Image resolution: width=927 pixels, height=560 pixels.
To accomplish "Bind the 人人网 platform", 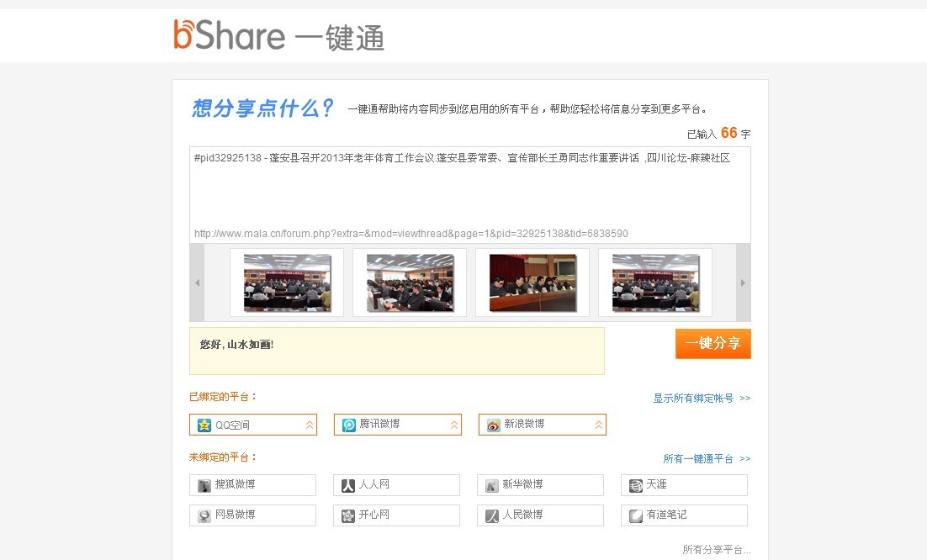I will 396,485.
